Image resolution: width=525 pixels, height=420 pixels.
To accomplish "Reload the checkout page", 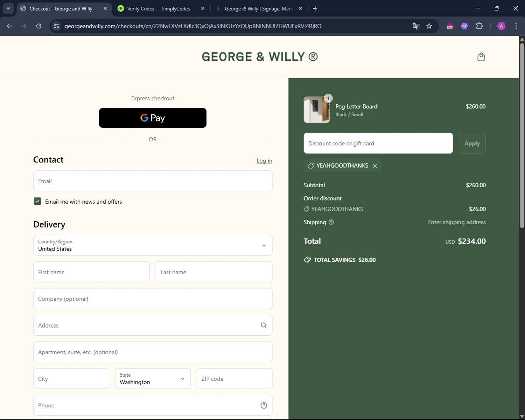I will click(39, 26).
